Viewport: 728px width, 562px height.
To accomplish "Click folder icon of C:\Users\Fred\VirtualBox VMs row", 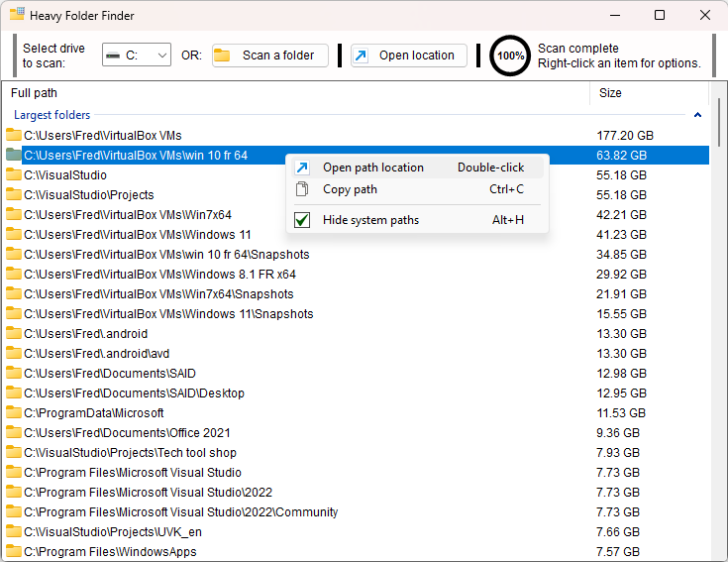I will point(14,135).
